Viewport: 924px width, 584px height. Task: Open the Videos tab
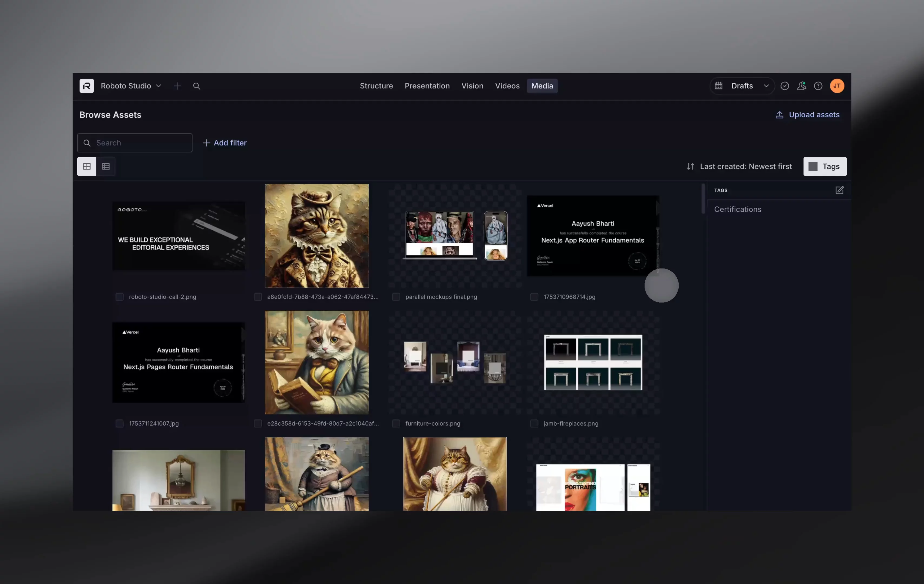[x=507, y=86]
